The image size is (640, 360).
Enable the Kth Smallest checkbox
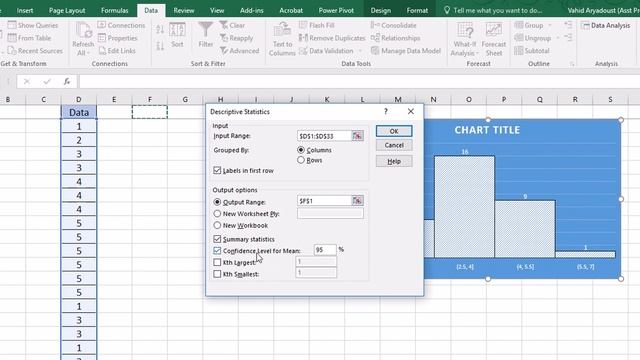pyautogui.click(x=217, y=274)
